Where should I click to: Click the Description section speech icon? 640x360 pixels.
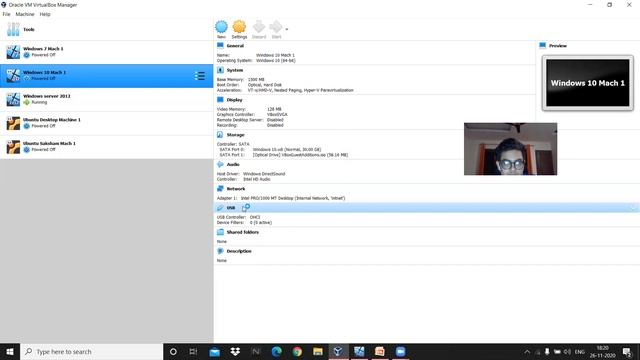click(220, 251)
